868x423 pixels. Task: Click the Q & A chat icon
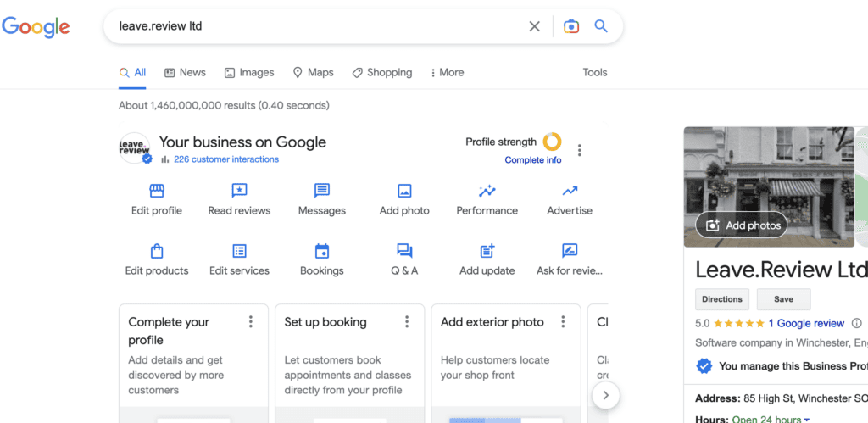coord(404,251)
